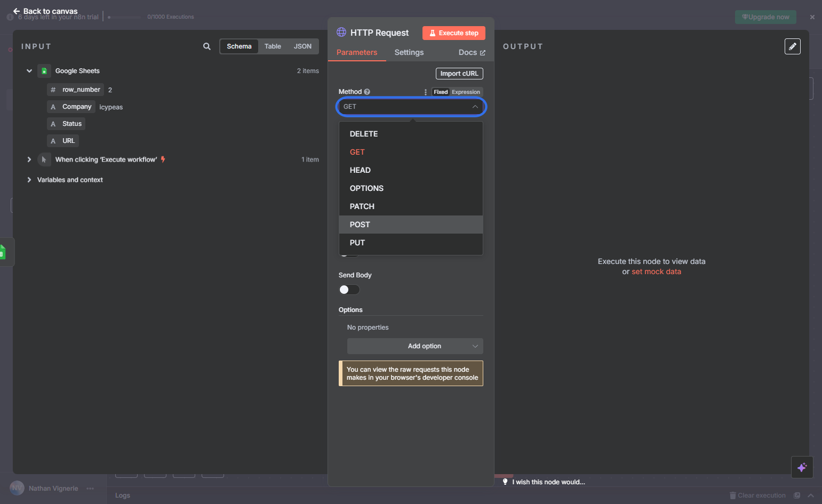Collapse the Google Sheets input tree
822x504 pixels.
click(29, 71)
